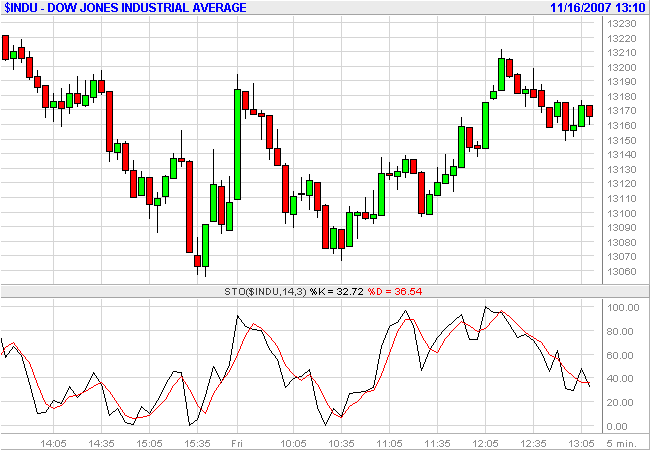This screenshot has height=450, width=650.
Task: Click the 12:35 time axis label
Action: point(534,444)
